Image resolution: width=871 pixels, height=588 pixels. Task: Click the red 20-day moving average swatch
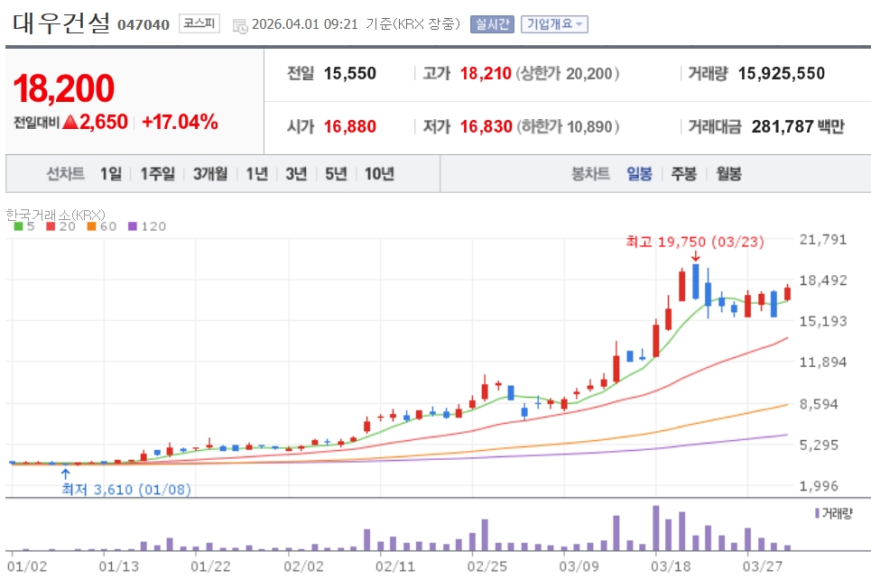pos(51,226)
